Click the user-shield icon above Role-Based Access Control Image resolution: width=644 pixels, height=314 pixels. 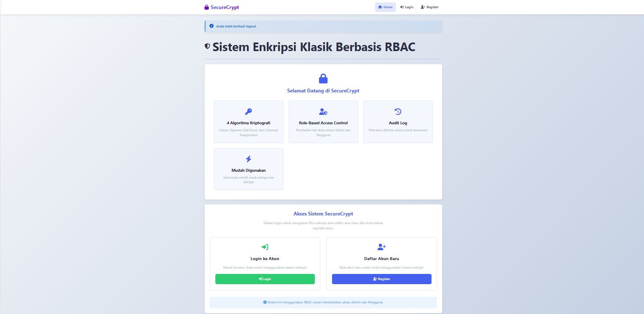click(x=323, y=112)
